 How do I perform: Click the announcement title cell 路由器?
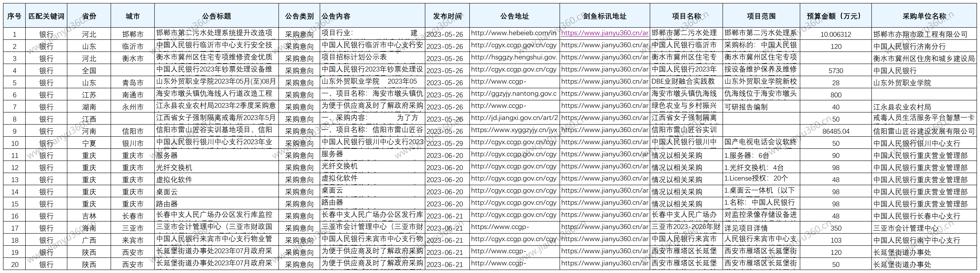click(x=216, y=204)
